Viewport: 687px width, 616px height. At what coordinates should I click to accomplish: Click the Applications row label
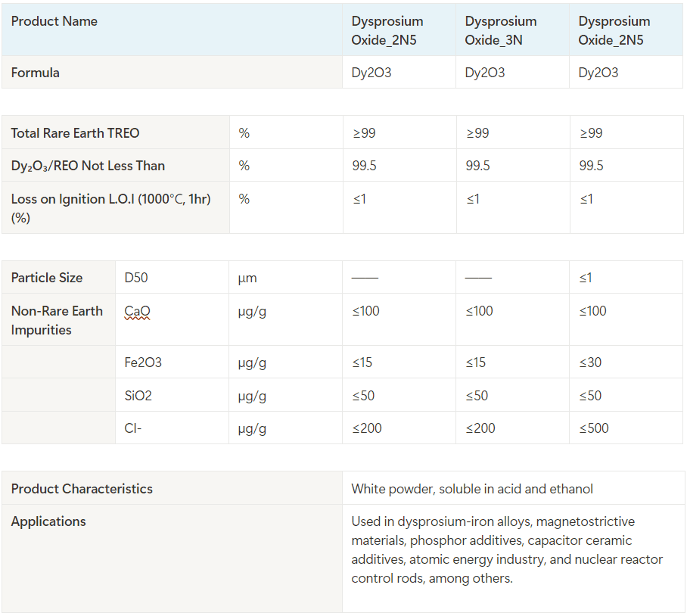48,521
